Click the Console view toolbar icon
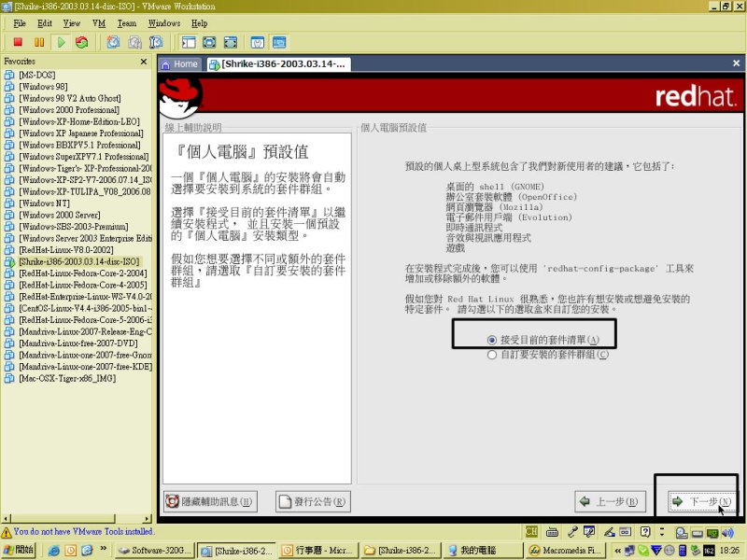The height and width of the screenshot is (560, 747). coord(279,42)
